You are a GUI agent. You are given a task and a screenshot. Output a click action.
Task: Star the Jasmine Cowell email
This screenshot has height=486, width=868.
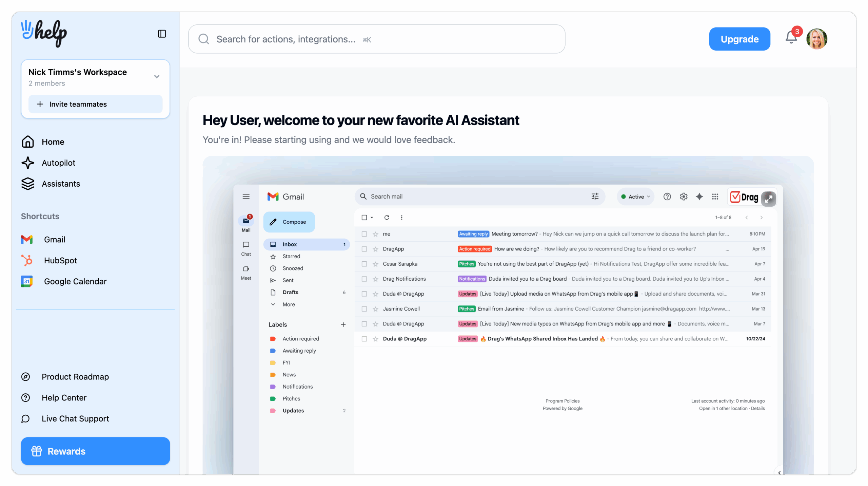pyautogui.click(x=375, y=309)
